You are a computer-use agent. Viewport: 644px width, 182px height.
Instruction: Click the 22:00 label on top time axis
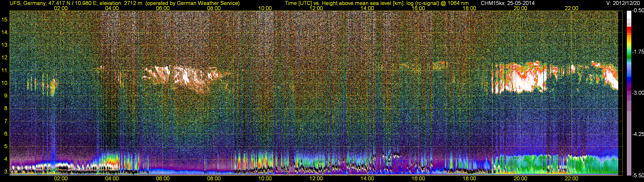click(x=571, y=8)
